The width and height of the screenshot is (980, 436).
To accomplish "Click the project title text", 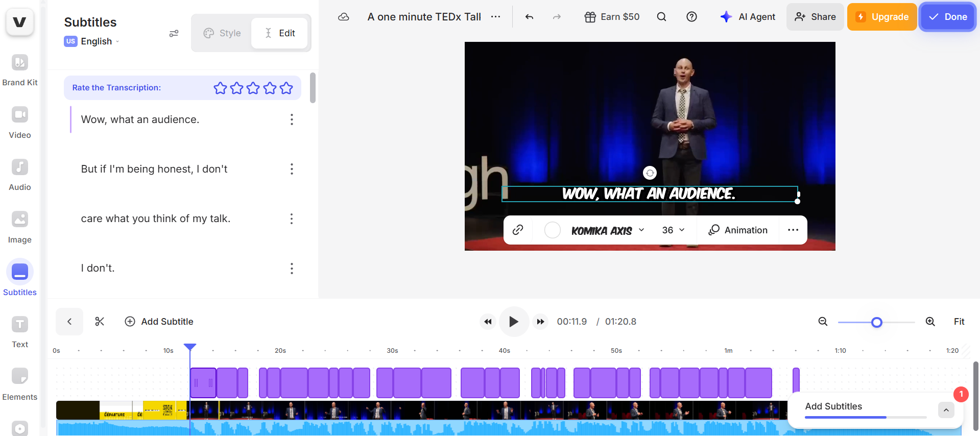I will (x=424, y=17).
